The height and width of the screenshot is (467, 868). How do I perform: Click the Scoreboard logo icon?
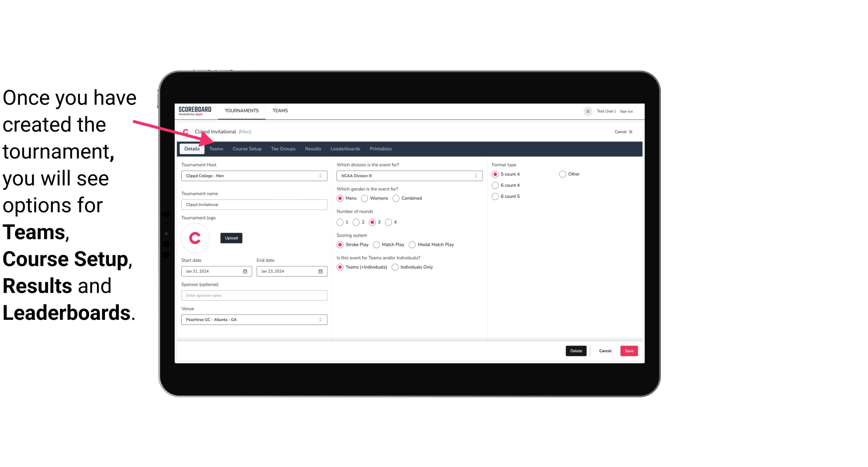(x=195, y=110)
